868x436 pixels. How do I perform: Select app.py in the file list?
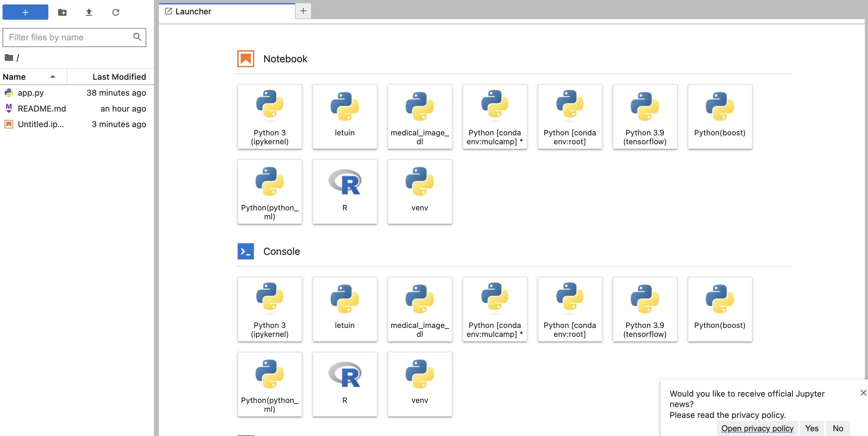tap(77, 92)
